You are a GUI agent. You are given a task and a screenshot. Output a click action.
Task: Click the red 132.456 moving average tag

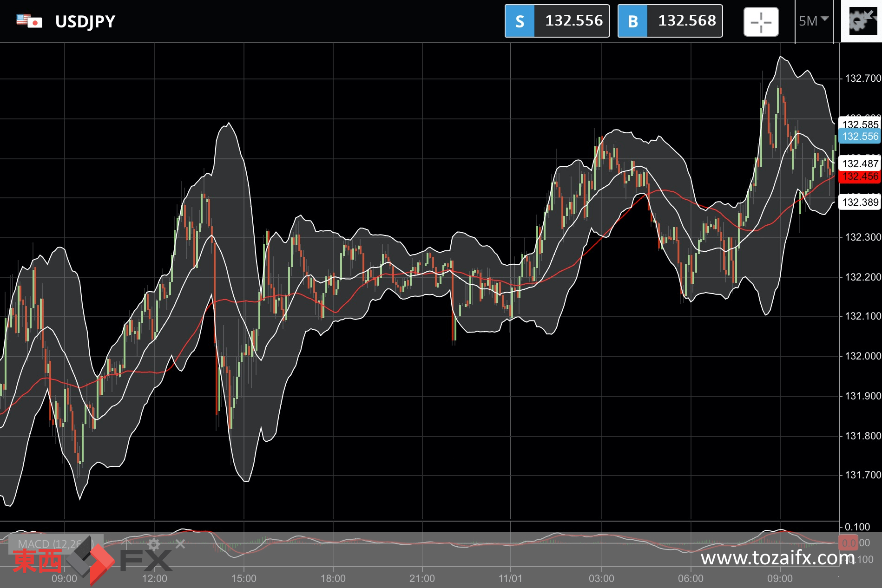[x=860, y=176]
